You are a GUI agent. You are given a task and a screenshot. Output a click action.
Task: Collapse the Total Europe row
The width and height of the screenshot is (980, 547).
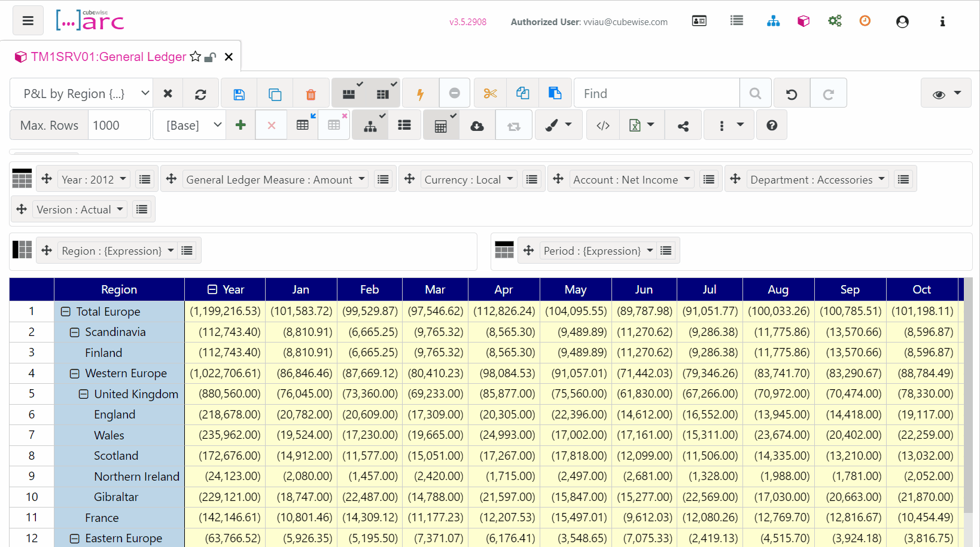tap(66, 311)
